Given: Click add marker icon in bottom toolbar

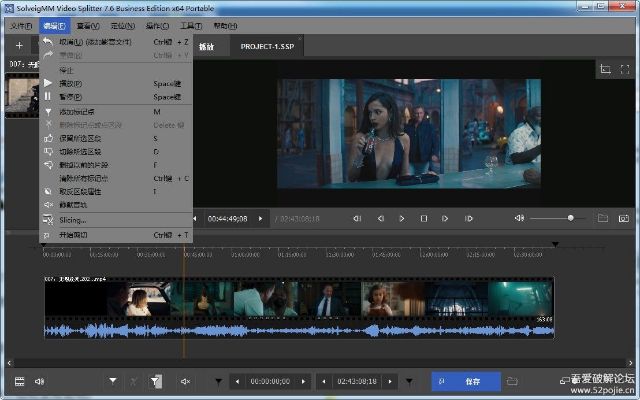Looking at the screenshot, I should pos(113,381).
